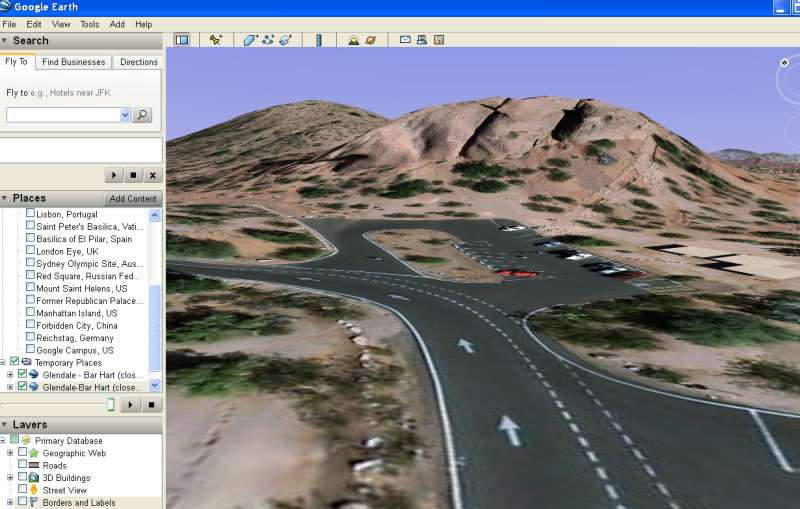Click the search magnifier button
This screenshot has width=800, height=509.
click(142, 115)
